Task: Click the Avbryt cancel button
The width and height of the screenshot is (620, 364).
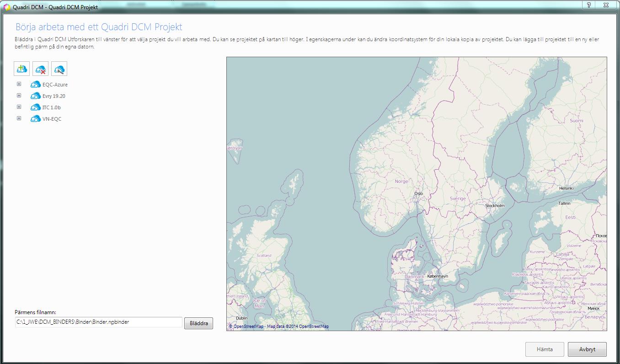Action: click(587, 349)
